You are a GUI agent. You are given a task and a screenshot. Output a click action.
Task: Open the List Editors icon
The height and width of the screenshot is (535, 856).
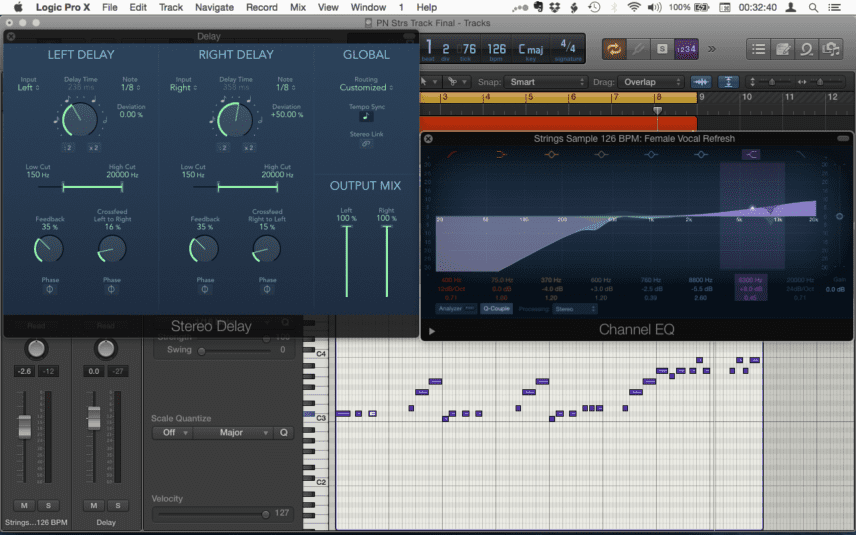pos(758,50)
